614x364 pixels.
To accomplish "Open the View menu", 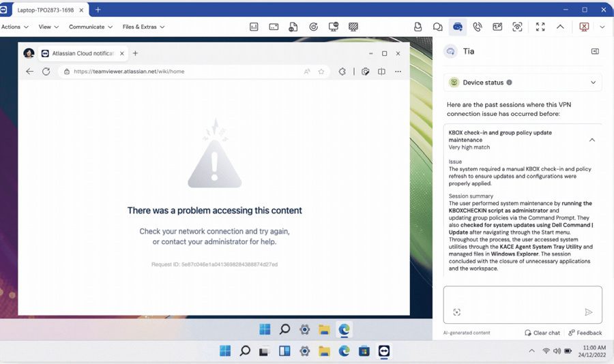I will (x=48, y=27).
